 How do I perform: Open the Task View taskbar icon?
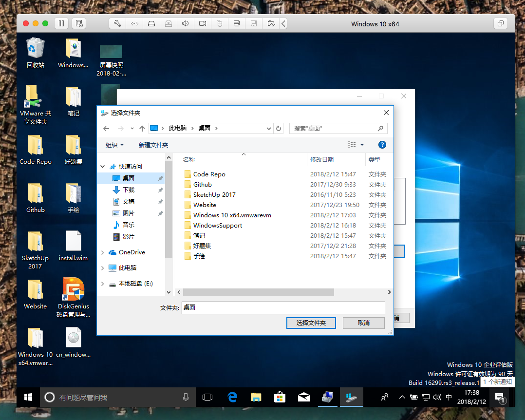[x=208, y=397]
